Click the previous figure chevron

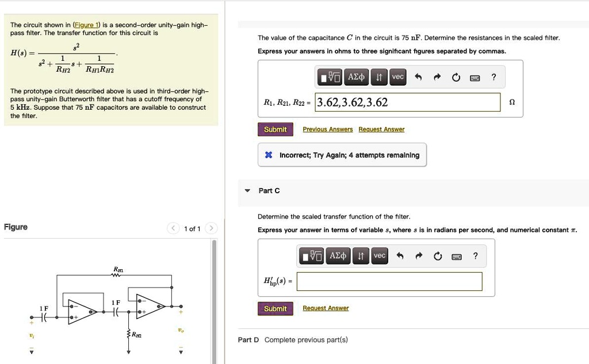[x=173, y=228]
